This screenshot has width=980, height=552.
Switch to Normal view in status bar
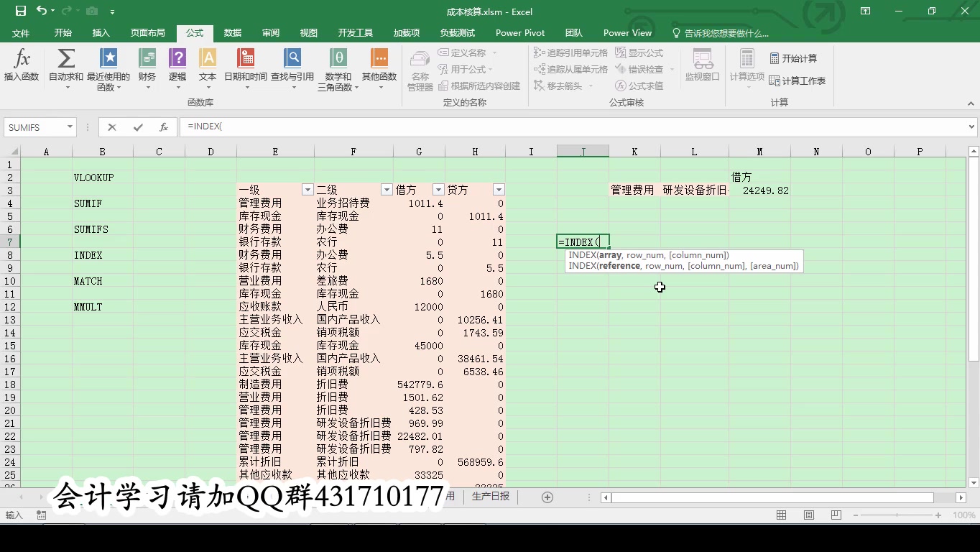781,515
